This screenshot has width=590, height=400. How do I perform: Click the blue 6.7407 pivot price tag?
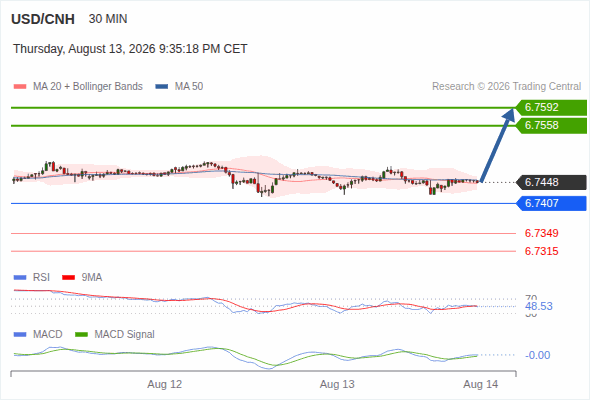pos(552,204)
